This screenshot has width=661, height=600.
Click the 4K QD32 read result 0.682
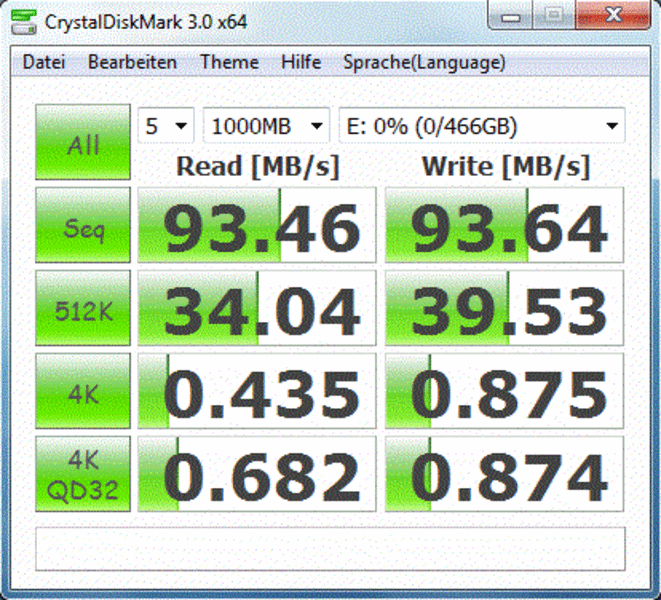[257, 474]
